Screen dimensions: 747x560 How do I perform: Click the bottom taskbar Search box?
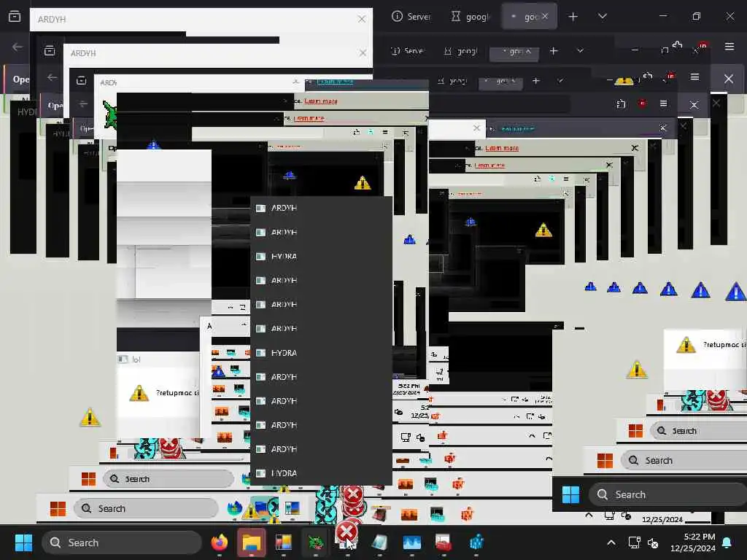point(122,542)
